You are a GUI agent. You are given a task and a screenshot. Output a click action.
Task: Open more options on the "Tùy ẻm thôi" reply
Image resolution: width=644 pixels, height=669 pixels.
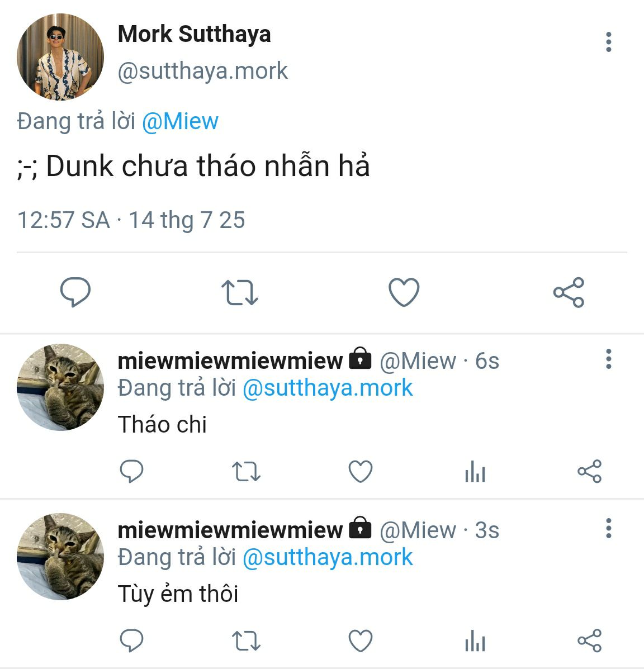[x=608, y=528]
